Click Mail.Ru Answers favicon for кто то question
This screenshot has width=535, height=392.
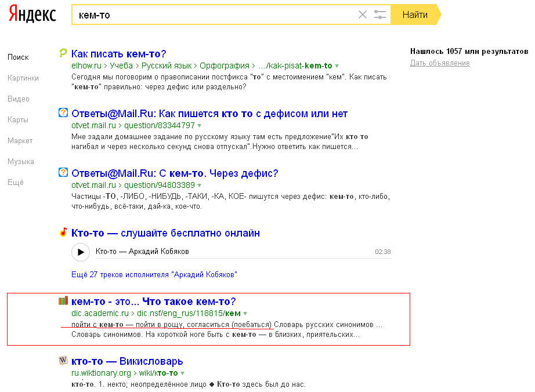click(x=63, y=113)
